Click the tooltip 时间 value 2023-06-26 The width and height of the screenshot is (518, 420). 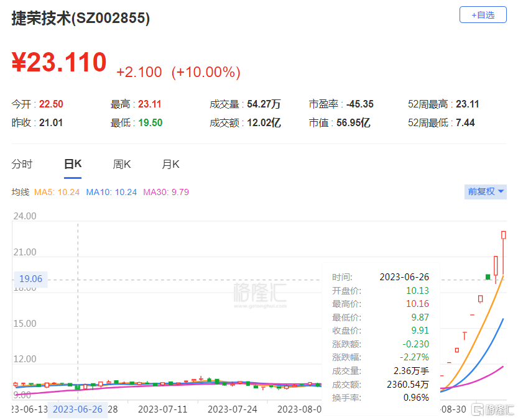coord(404,277)
